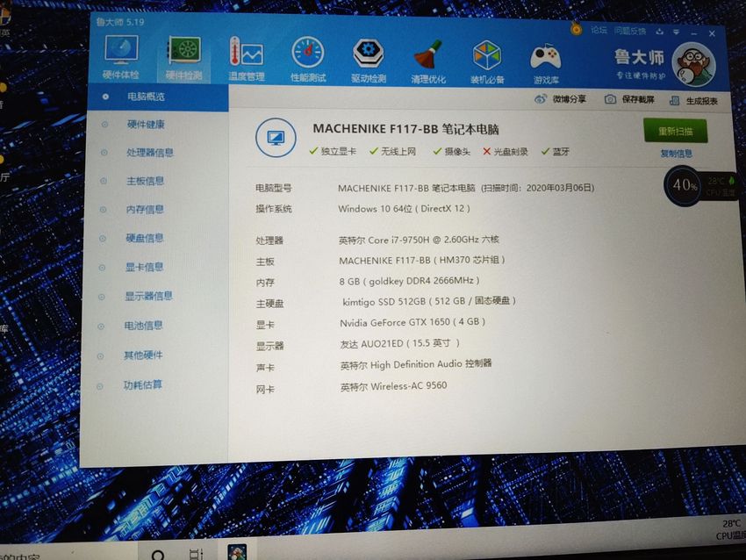746x560 pixels.
Task: Click the 论坛 forum link
Action: [599, 30]
